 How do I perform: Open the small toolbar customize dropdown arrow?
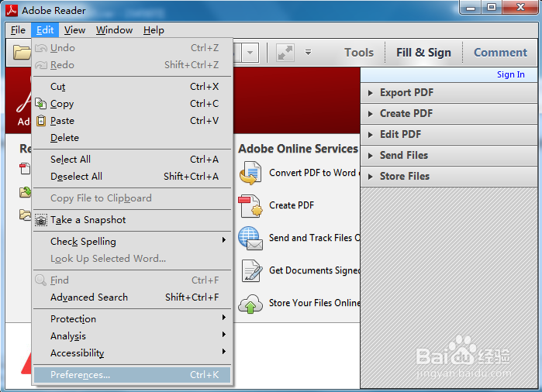pyautogui.click(x=308, y=53)
